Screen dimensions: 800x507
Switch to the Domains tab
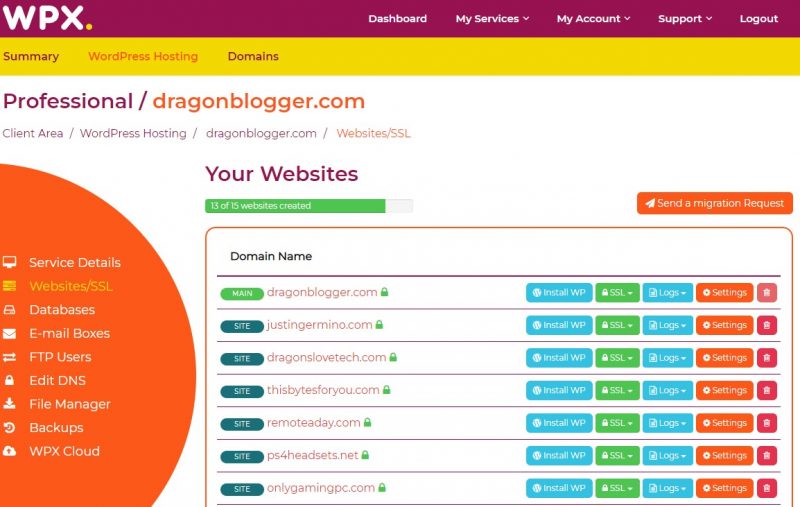pos(253,56)
